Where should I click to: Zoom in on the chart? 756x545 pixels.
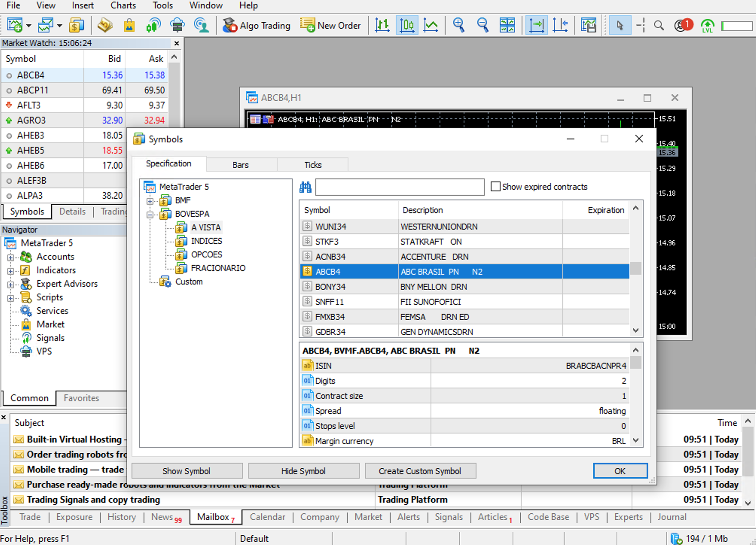click(x=458, y=26)
